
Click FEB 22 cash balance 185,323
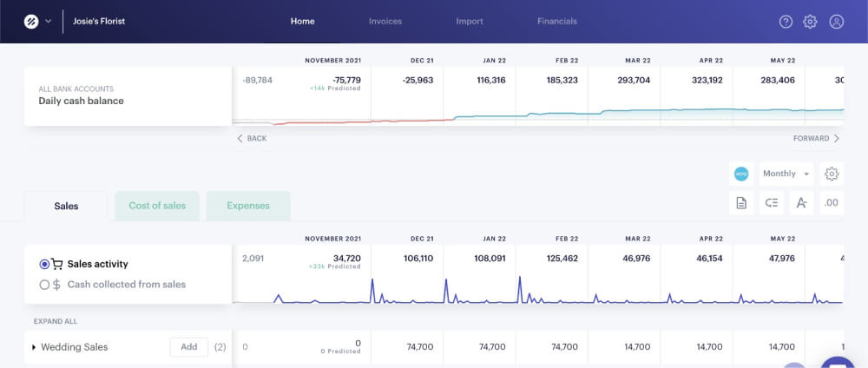[x=562, y=80]
